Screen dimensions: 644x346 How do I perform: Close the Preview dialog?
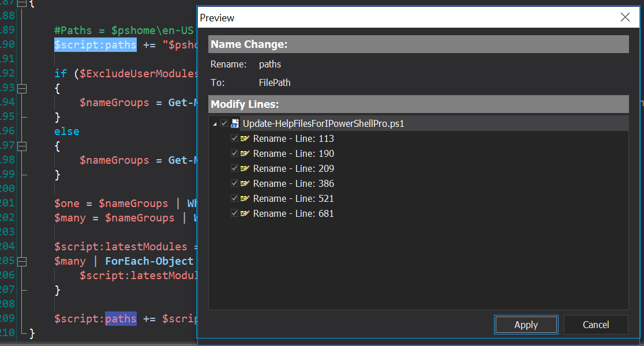625,17
